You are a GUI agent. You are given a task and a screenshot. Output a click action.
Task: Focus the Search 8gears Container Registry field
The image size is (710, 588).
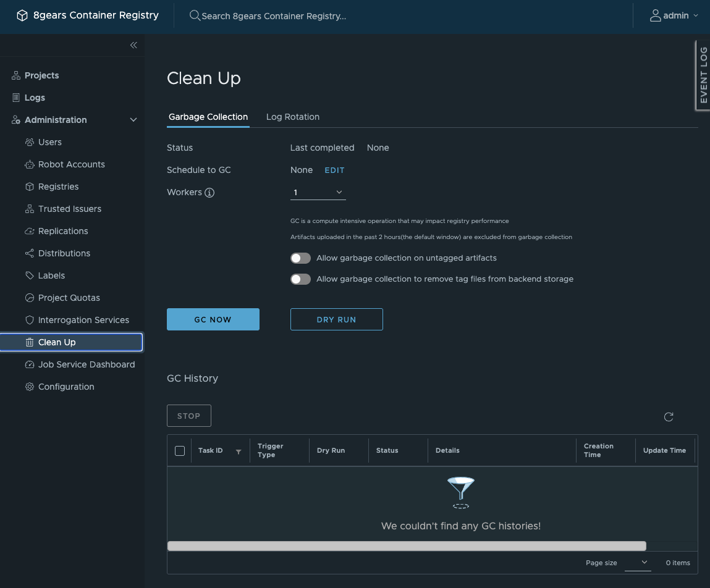point(274,16)
